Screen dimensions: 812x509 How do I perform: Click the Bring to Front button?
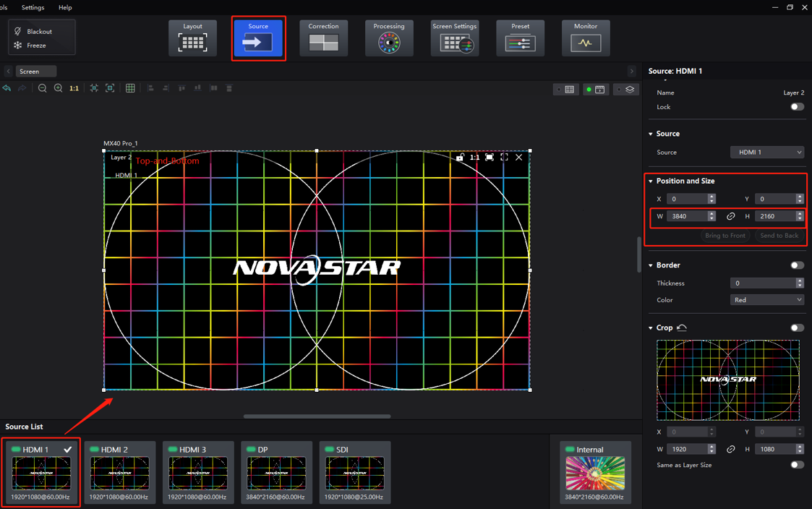pos(725,236)
